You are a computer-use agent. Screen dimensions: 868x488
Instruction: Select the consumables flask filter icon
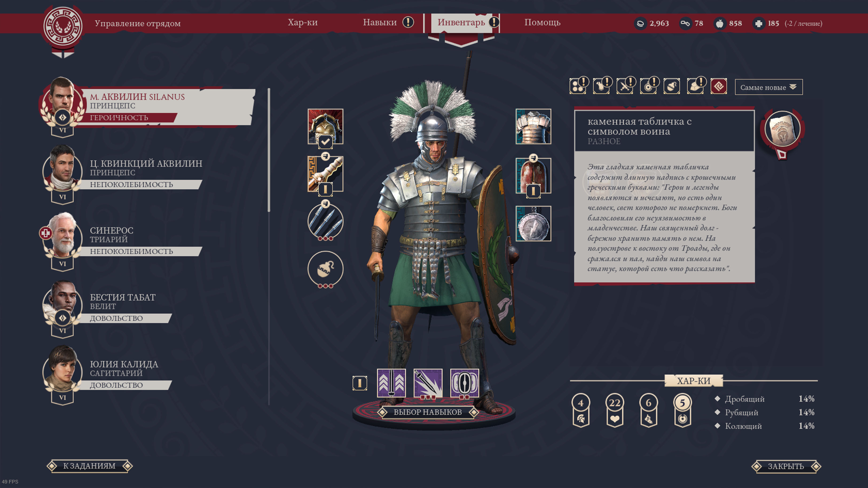(671, 87)
